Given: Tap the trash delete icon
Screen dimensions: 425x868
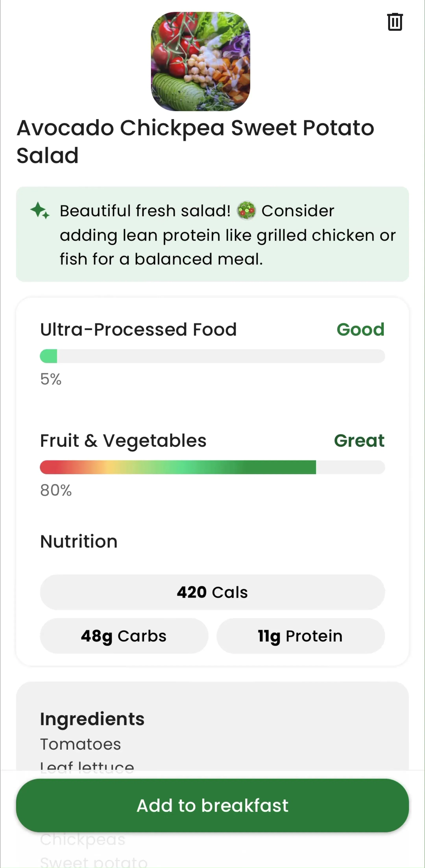Looking at the screenshot, I should point(395,22).
